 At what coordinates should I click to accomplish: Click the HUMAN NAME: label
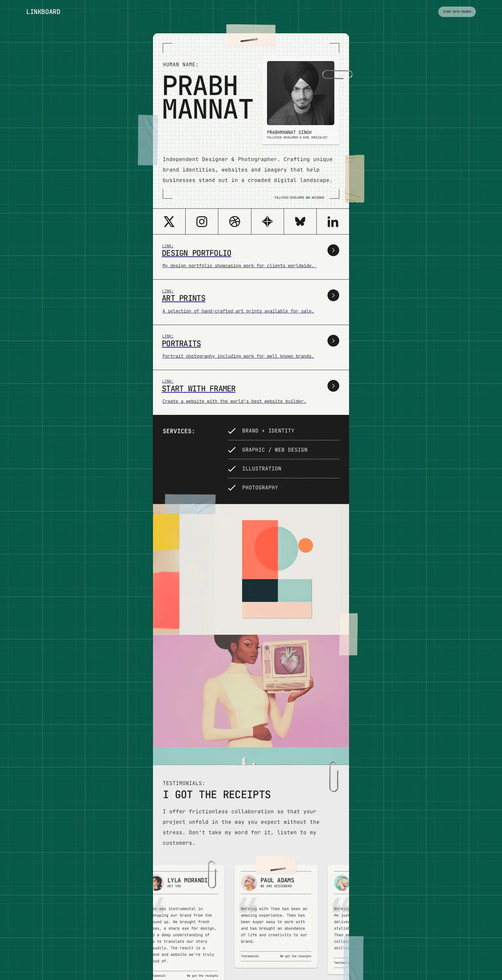click(x=180, y=65)
